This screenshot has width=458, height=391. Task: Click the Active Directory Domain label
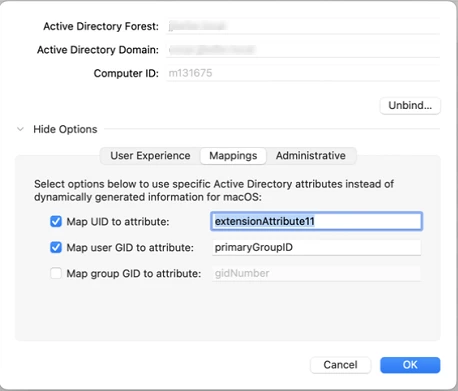[x=98, y=50]
